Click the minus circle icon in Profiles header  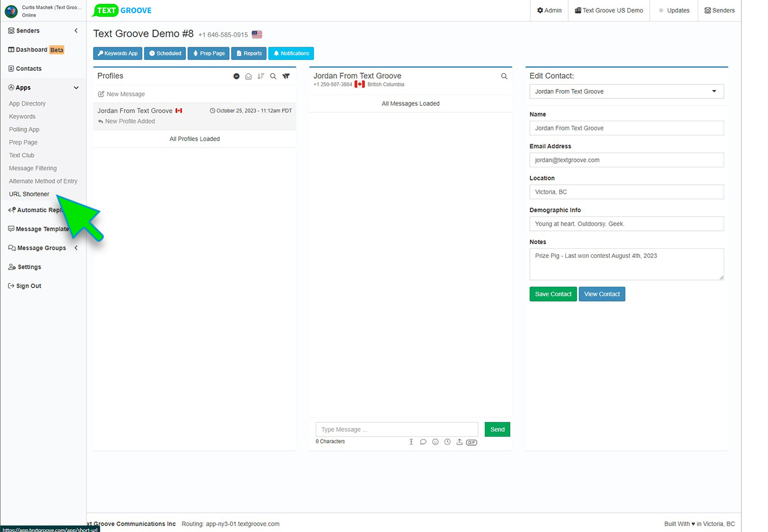point(236,76)
